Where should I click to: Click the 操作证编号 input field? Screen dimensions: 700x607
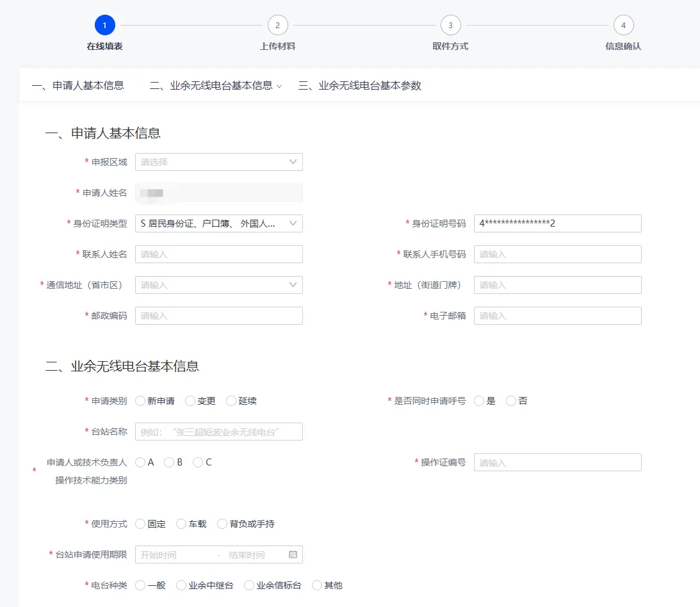tap(557, 462)
